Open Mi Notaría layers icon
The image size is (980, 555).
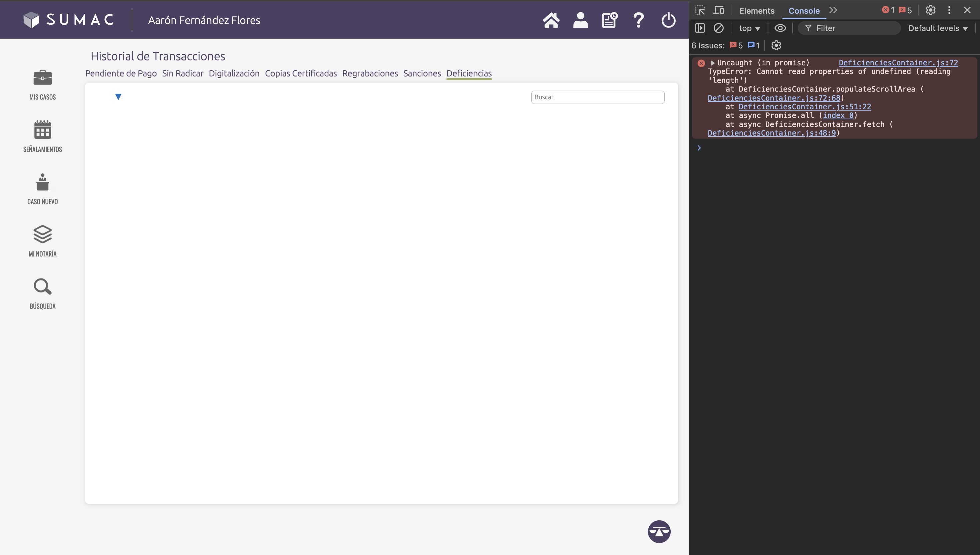tap(42, 234)
